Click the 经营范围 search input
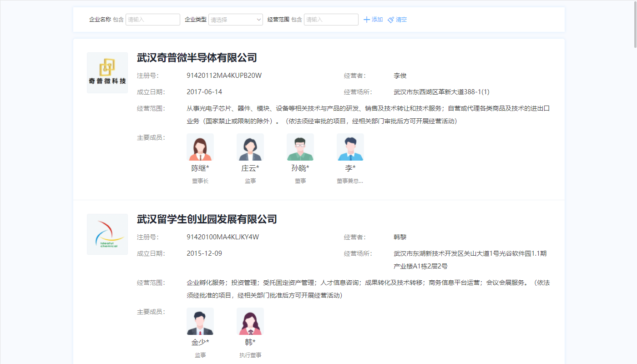The image size is (637, 364). (x=331, y=19)
